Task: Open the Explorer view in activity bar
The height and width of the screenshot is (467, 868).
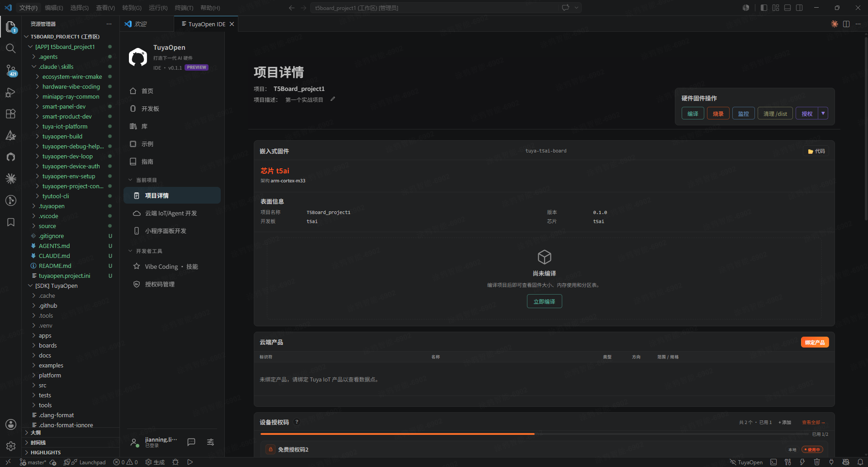Action: point(11,27)
